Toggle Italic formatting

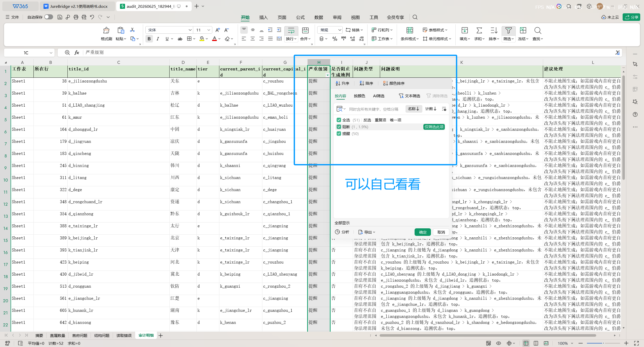click(x=158, y=39)
